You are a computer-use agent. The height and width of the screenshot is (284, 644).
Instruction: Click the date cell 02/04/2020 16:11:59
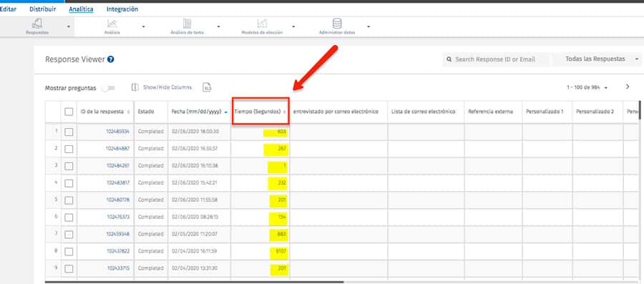(x=194, y=251)
